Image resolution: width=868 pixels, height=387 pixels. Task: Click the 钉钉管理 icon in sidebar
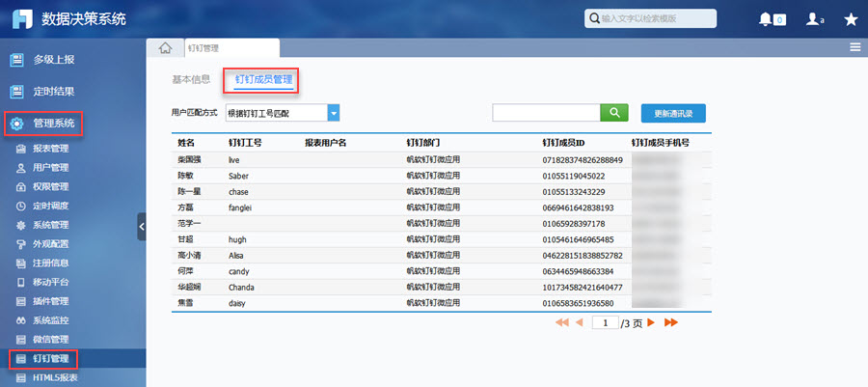[x=21, y=359]
